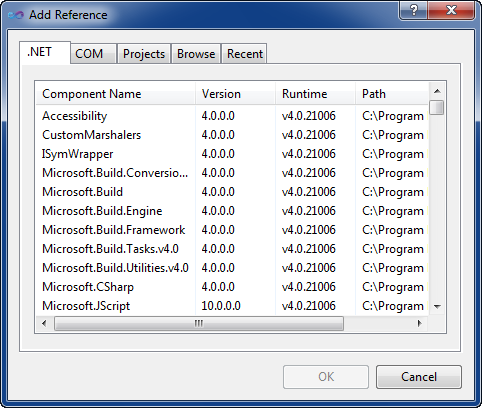Screen dimensions: 482x408
Task: Switch to the .NET tab
Action: (45, 52)
